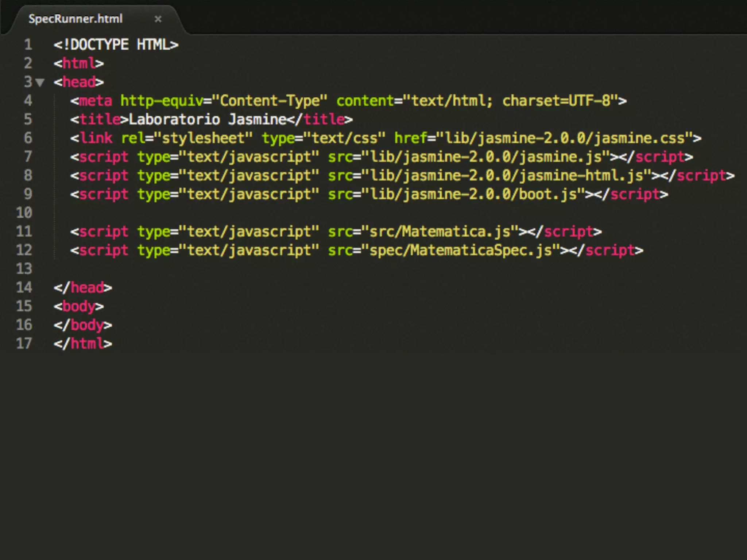Click the meta tag name
This screenshot has width=747, height=560.
[95, 101]
